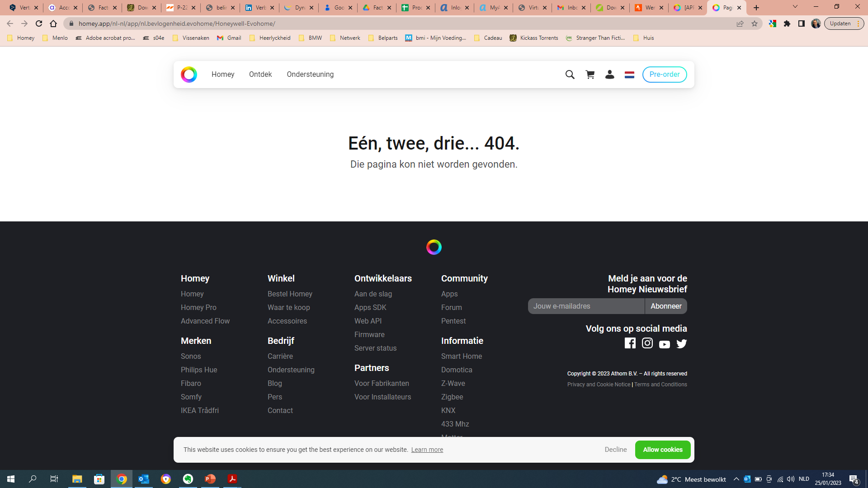
Task: Open the Ontdek navigation menu
Action: pos(260,75)
